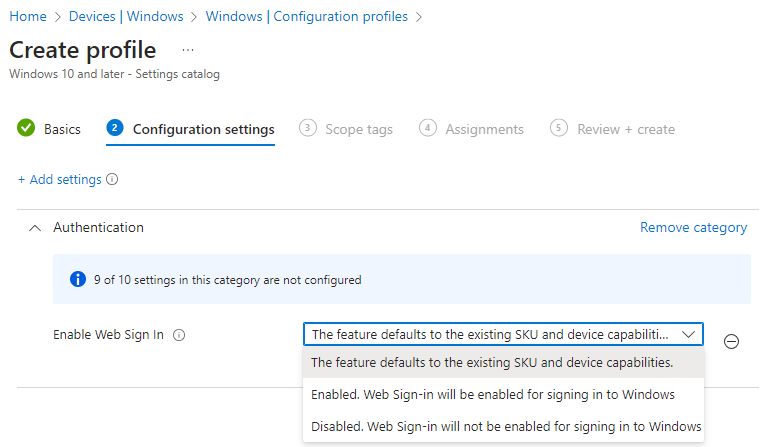The height and width of the screenshot is (447, 764).
Task: Click the step 3 circle for Scope tags
Action: click(x=307, y=128)
